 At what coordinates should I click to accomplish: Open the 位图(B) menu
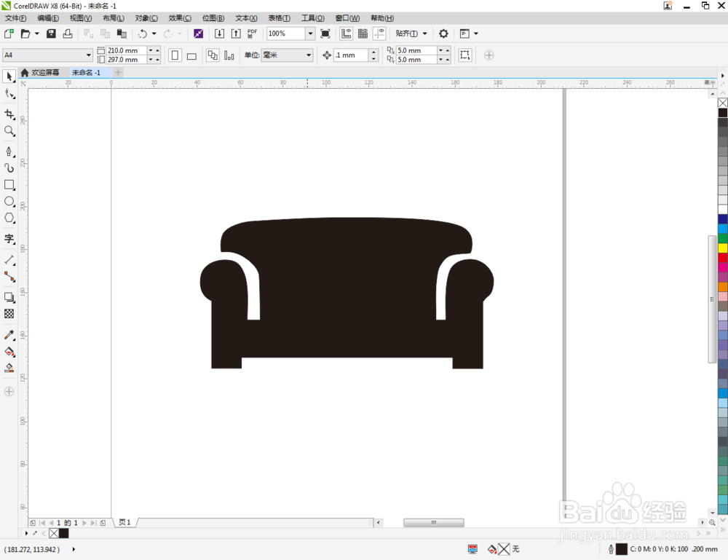point(213,18)
